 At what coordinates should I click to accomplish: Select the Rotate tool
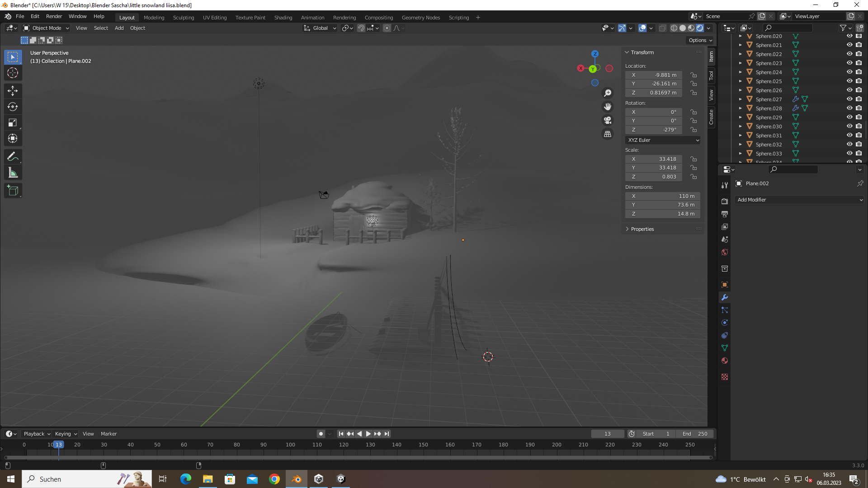tap(13, 107)
